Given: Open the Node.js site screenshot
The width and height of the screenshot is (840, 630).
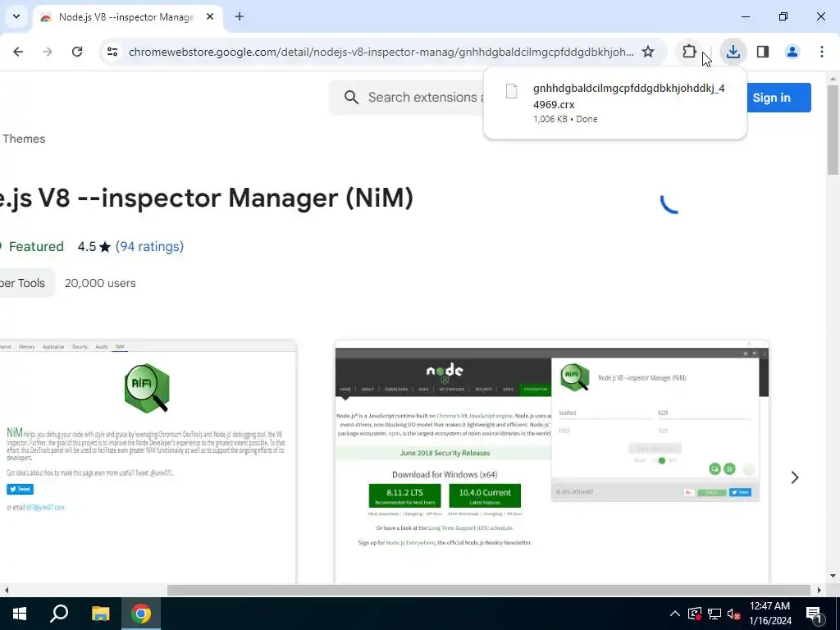Looking at the screenshot, I should click(x=552, y=461).
